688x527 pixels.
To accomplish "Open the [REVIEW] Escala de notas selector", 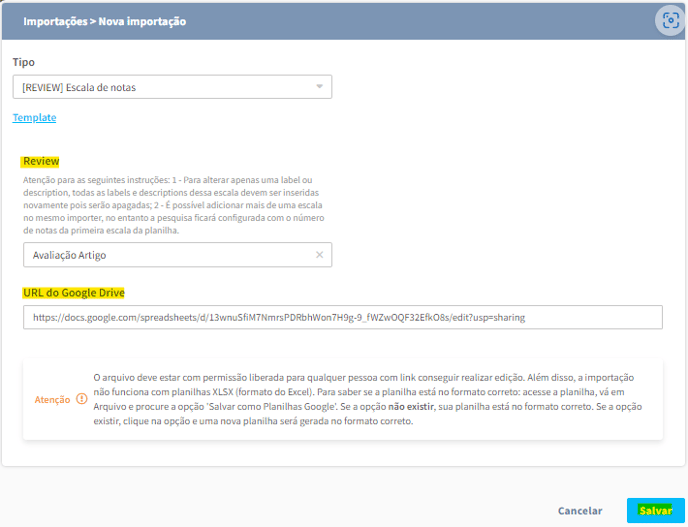I will click(172, 87).
